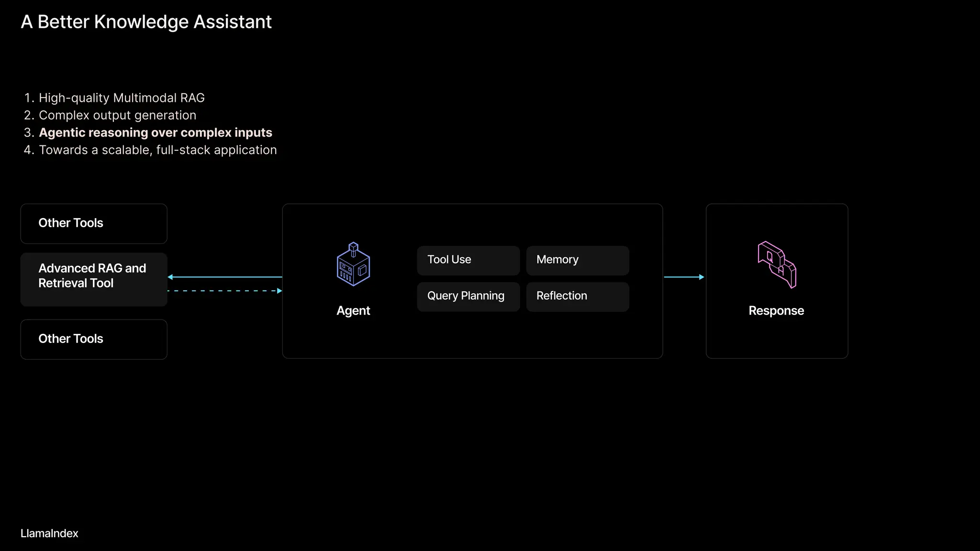This screenshot has width=980, height=551.
Task: Select the Memory box
Action: [577, 260]
